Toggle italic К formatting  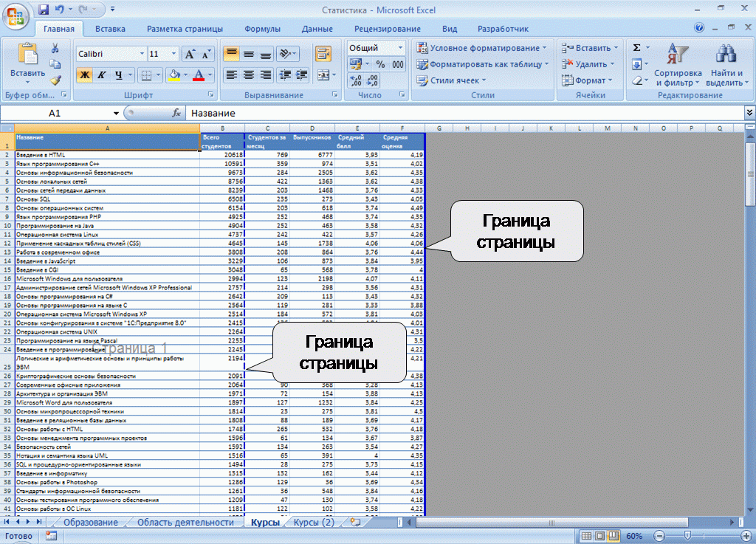pos(102,75)
